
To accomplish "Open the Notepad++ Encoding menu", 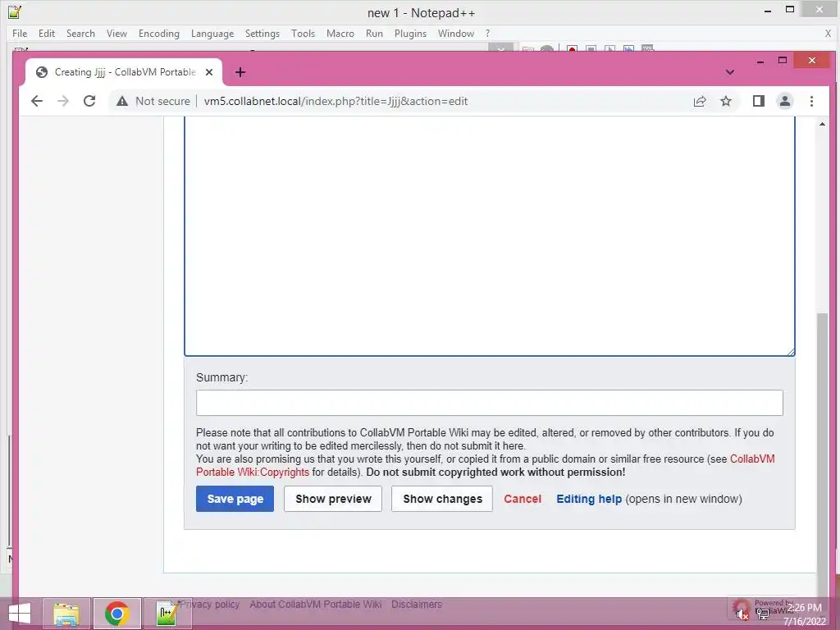I will pyautogui.click(x=158, y=33).
